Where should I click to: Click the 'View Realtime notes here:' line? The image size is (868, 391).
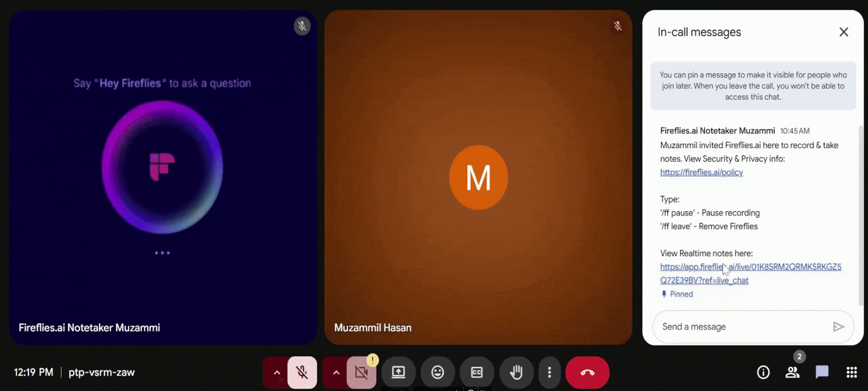706,253
